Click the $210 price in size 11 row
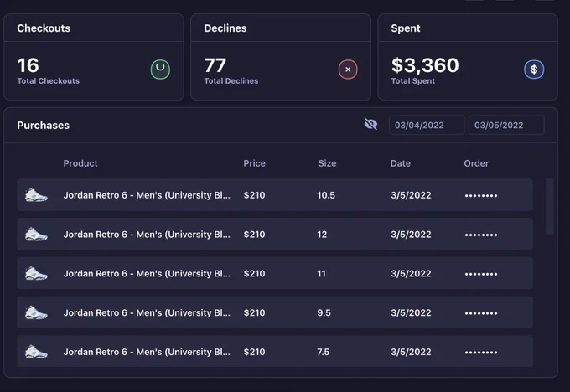The image size is (570, 392). click(x=255, y=274)
